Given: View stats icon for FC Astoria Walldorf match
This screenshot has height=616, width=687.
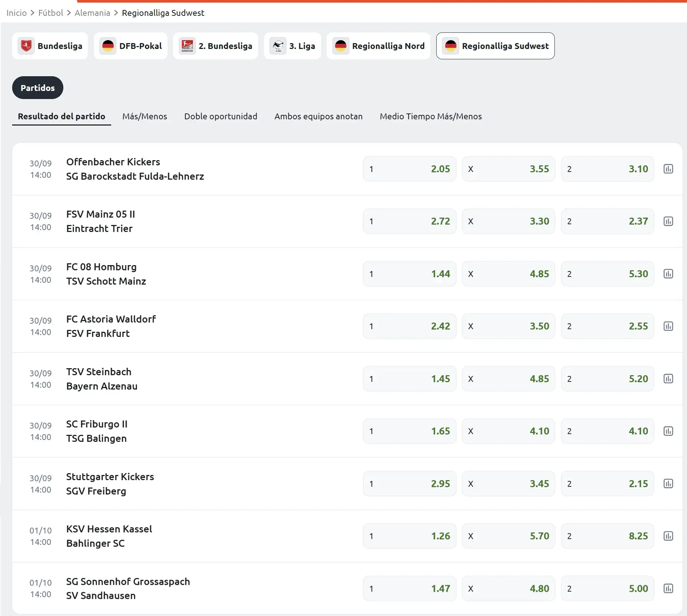Looking at the screenshot, I should point(668,326).
